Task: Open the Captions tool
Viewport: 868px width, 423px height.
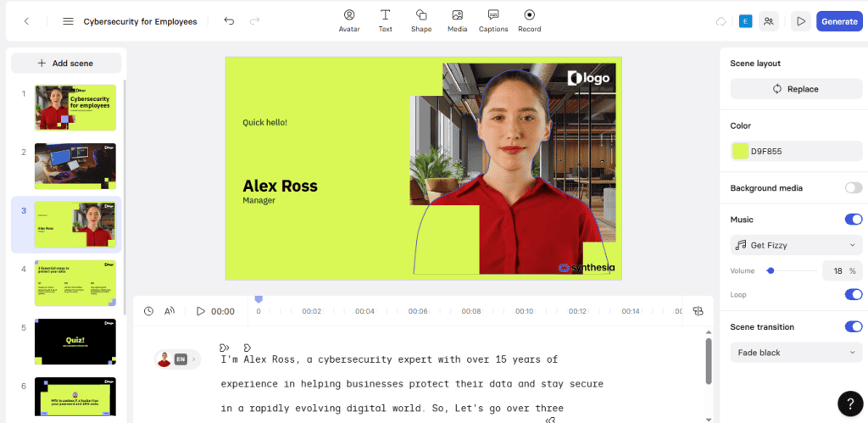Action: pos(493,21)
